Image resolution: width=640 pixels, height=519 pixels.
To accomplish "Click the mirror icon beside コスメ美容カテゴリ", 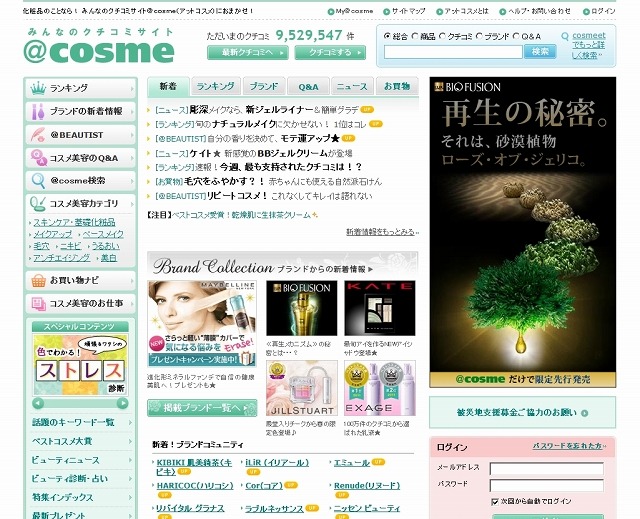I will (x=38, y=204).
